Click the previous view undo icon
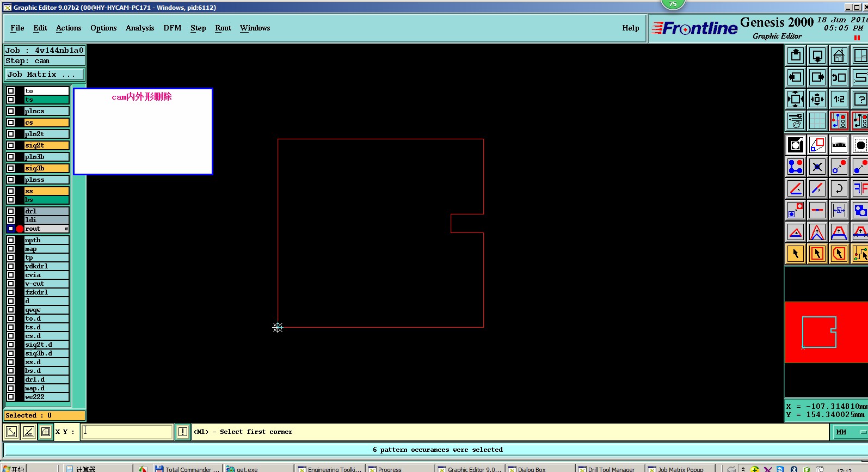The height and width of the screenshot is (472, 868). point(839,77)
